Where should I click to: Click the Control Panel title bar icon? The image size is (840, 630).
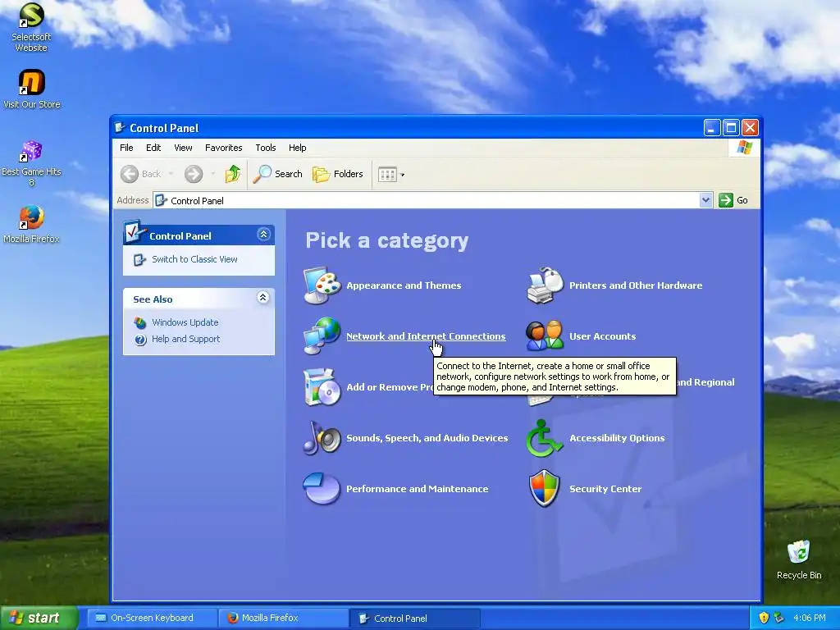coord(120,127)
